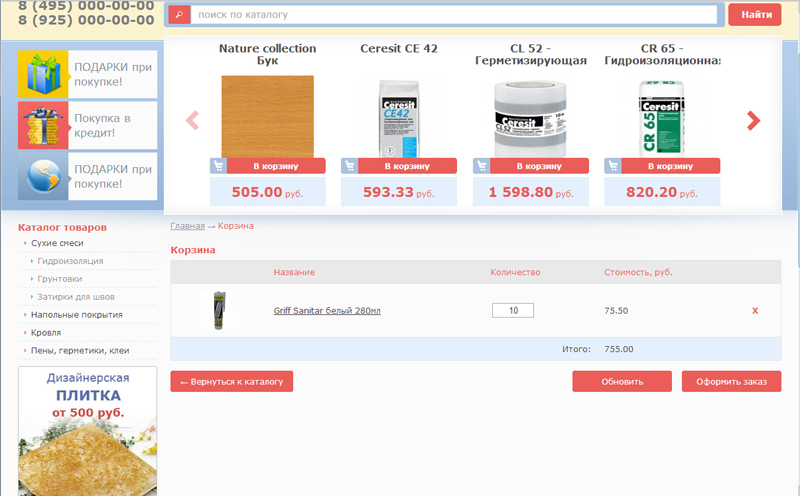
Task: Click the 593.33 руб. price
Action: (399, 192)
